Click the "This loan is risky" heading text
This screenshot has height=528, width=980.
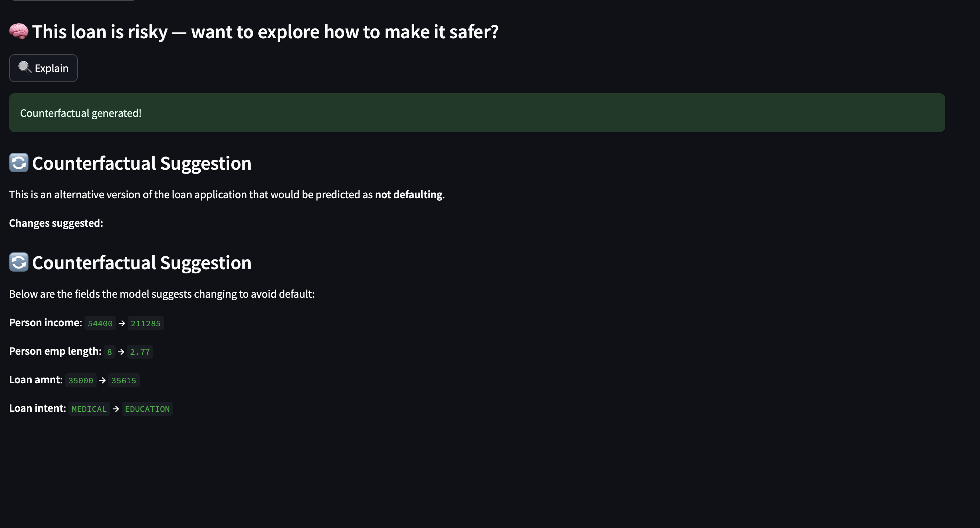tap(265, 32)
